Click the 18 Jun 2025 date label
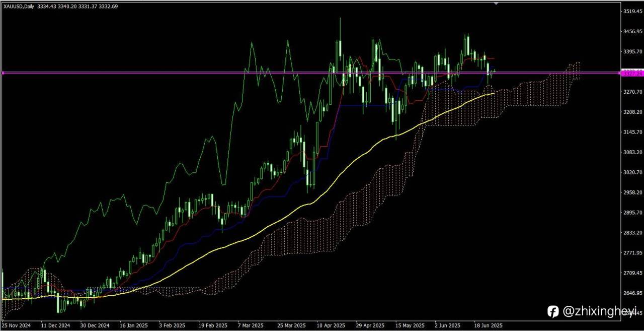644x331 pixels. pos(488,326)
